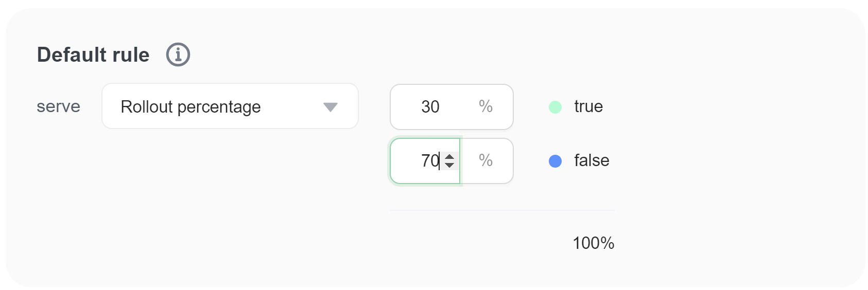This screenshot has width=868, height=290.
Task: Increase false percentage with the up stepper arrow
Action: 449,157
